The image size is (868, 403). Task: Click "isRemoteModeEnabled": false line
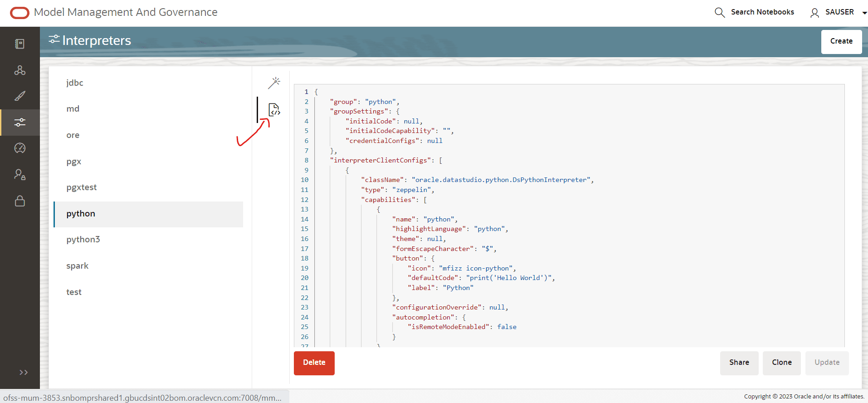coord(462,327)
